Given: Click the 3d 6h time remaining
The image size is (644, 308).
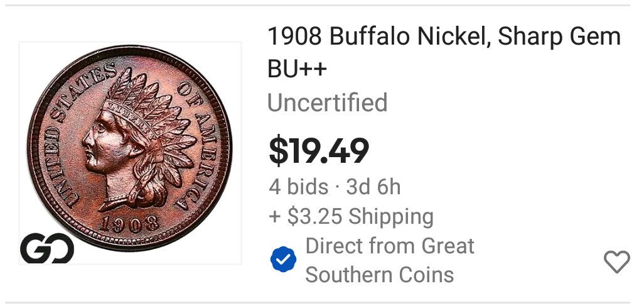Looking at the screenshot, I should coord(373,187).
